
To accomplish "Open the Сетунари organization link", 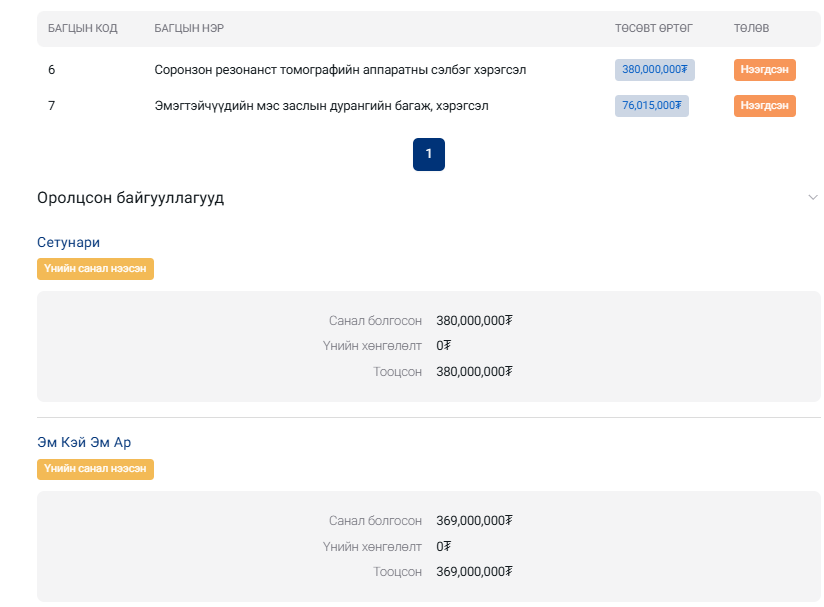I will 68,242.
